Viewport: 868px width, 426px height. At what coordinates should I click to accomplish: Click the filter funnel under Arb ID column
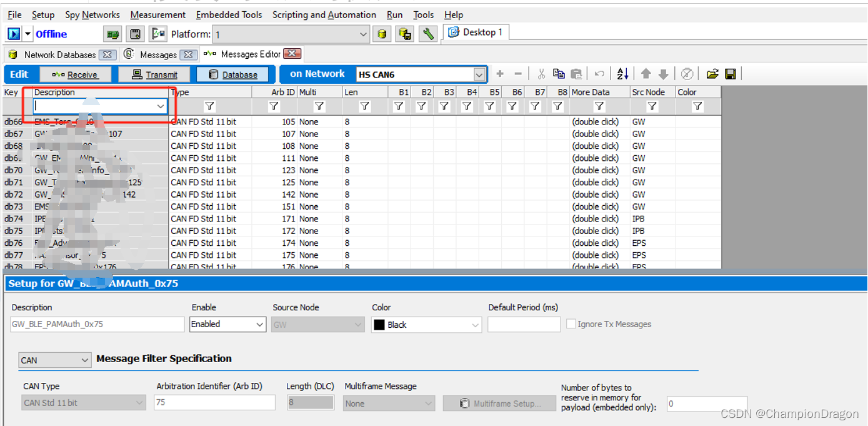coord(274,106)
